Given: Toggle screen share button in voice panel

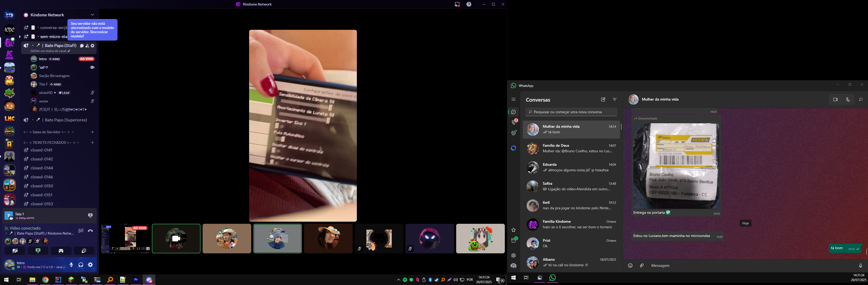Looking at the screenshot, I should 38,251.
